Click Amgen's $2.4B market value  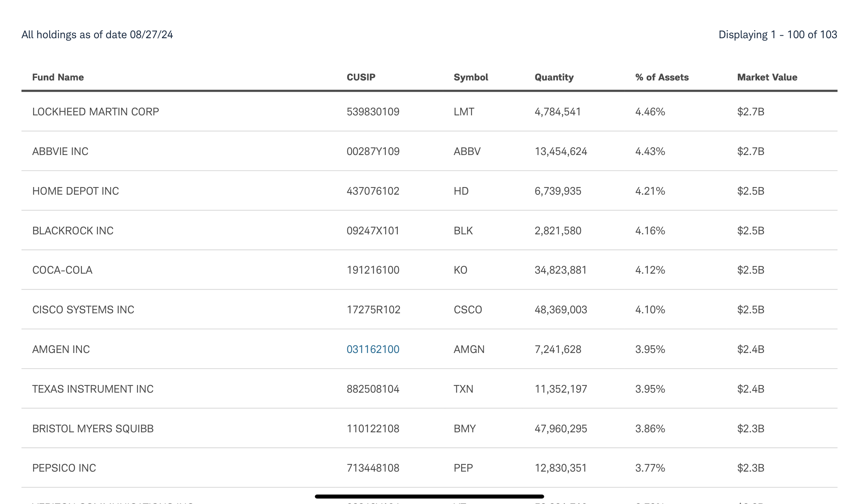coord(751,349)
